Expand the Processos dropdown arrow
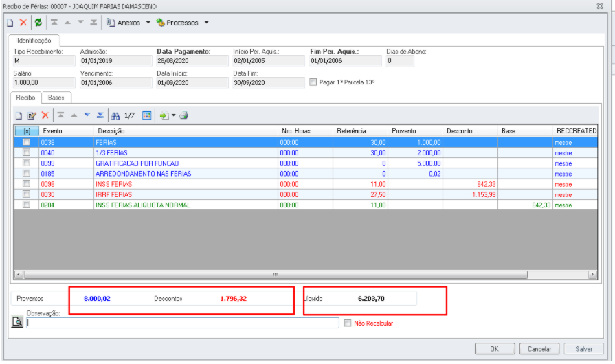615x364 pixels. [207, 23]
